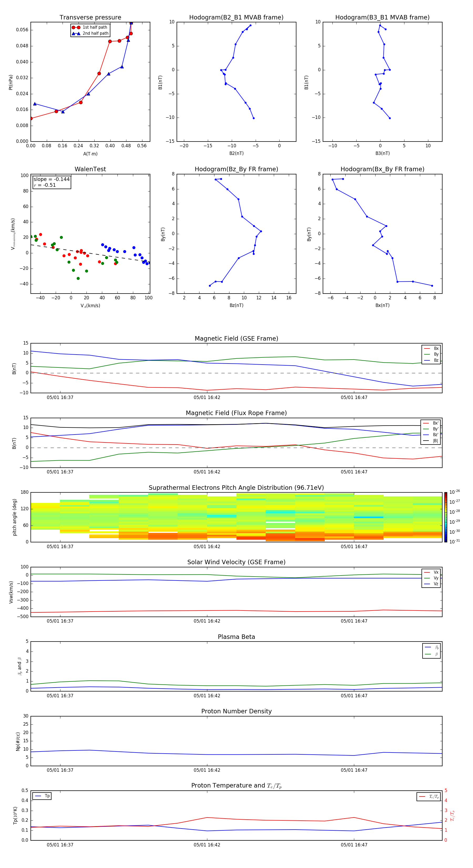Viewport: 473px width, 868px height.
Task: Click the βp legend entry in Plasma Beta plot
Action: click(x=431, y=647)
